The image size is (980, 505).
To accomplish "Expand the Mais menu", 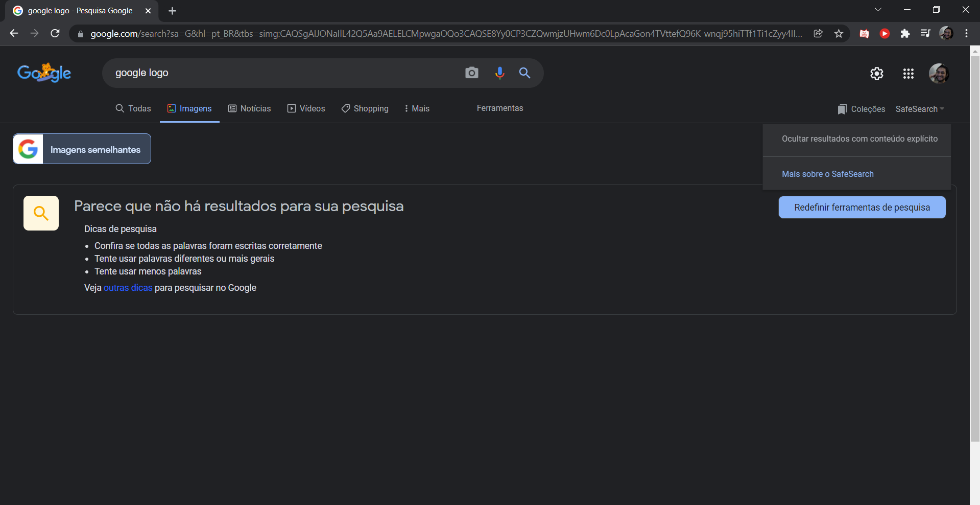I will [x=417, y=108].
